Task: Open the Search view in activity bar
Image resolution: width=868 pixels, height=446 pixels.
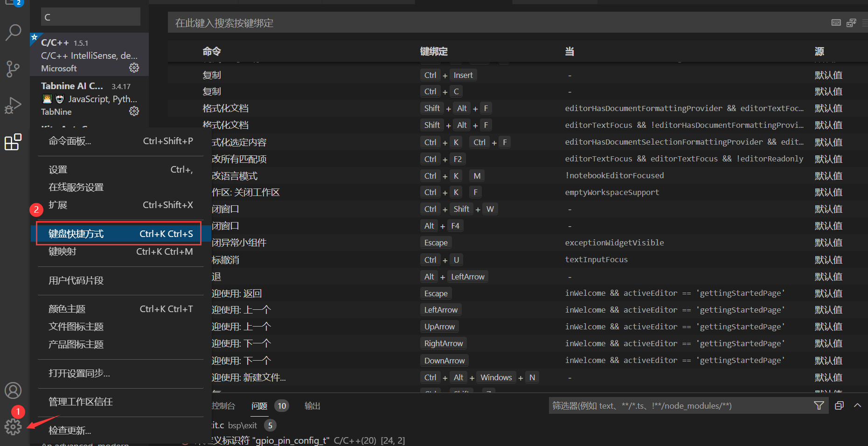Action: click(x=13, y=32)
